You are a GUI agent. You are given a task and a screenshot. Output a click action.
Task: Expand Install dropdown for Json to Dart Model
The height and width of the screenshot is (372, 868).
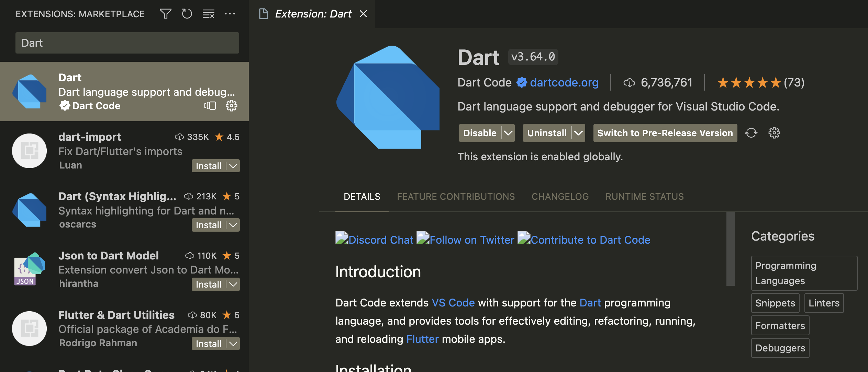(x=233, y=284)
